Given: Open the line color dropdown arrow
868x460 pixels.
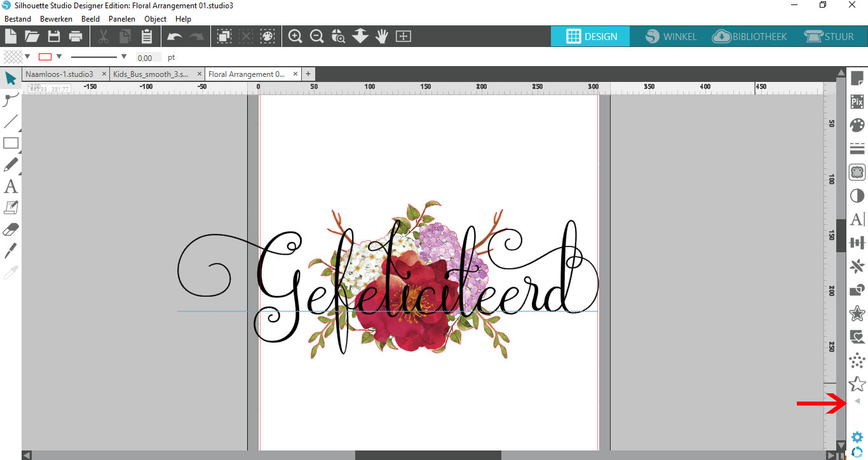Looking at the screenshot, I should (59, 57).
